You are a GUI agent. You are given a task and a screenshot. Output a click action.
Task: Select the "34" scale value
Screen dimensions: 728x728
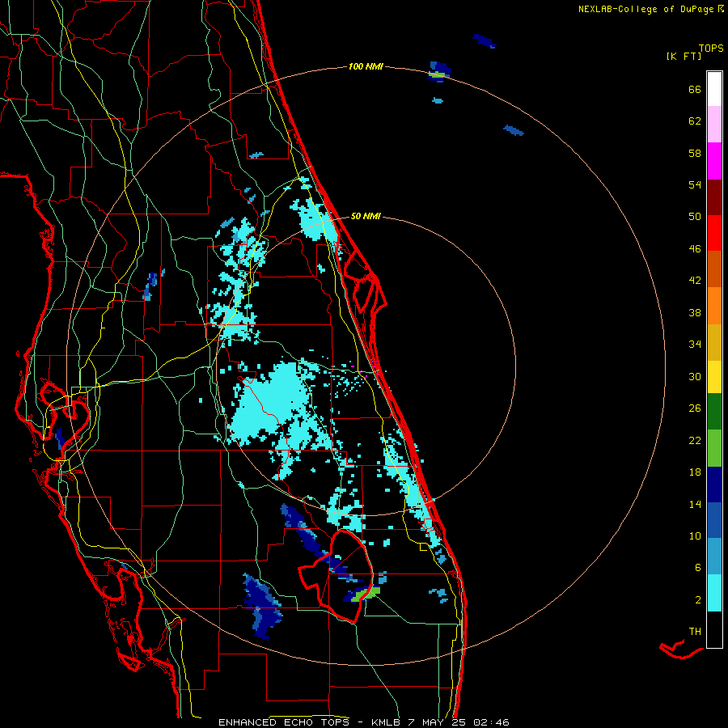[695, 344]
